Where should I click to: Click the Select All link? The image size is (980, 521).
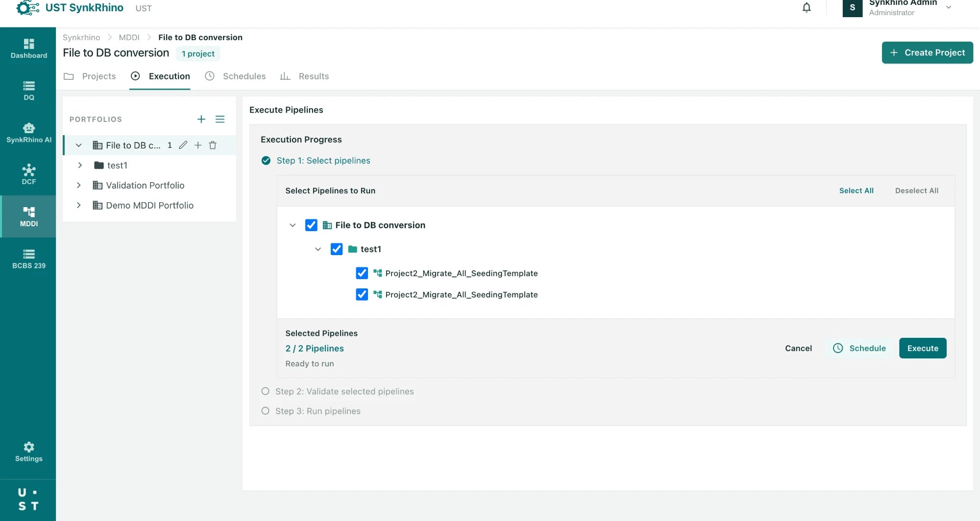pos(856,190)
